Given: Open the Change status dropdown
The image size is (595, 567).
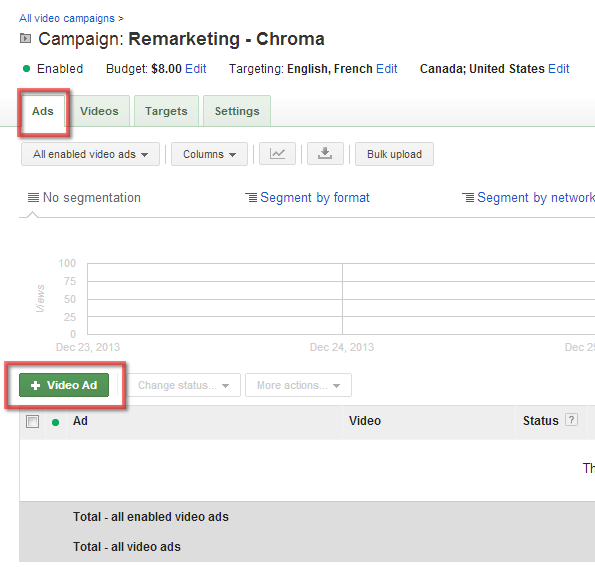Looking at the screenshot, I should (184, 385).
